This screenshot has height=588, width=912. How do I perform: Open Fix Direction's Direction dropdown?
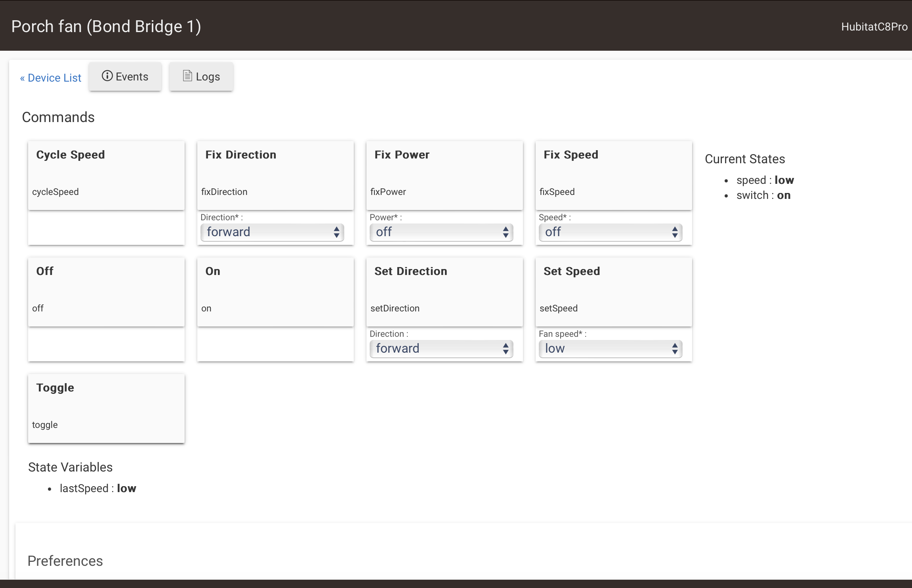point(272,232)
